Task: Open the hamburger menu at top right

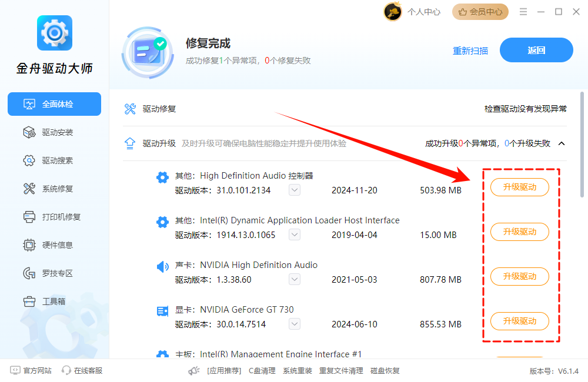Action: click(x=523, y=11)
